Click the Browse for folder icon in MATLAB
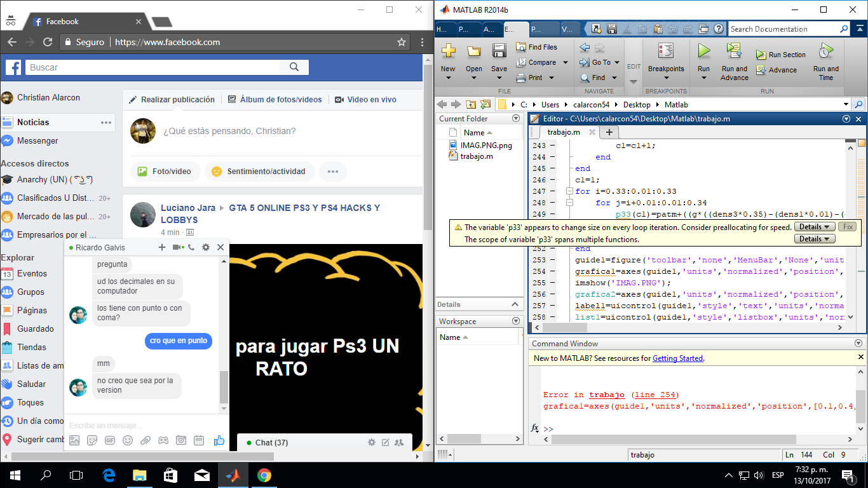Image resolution: width=868 pixels, height=488 pixels. [x=485, y=105]
